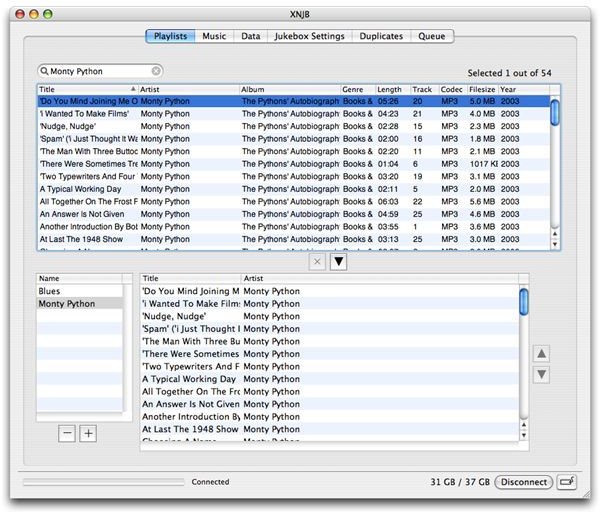Sort track list by Track column

(425, 90)
